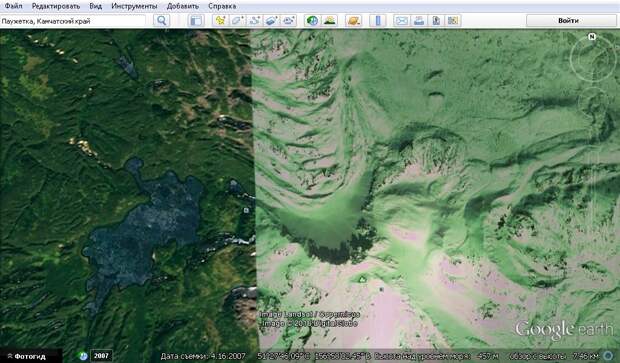Select the ruler measurement tool
This screenshot has height=363, width=620.
(378, 21)
